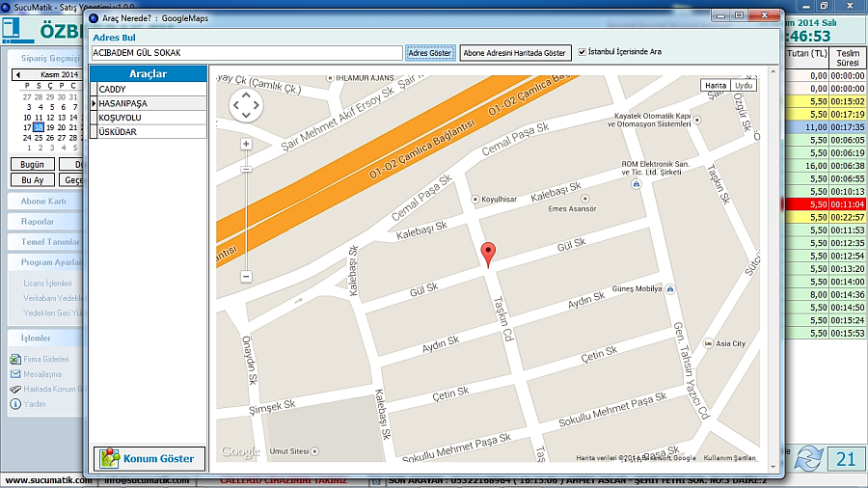Viewport: 868px width, 488px height.
Task: Open Abone Kartı panel in sidebar
Action: click(43, 202)
